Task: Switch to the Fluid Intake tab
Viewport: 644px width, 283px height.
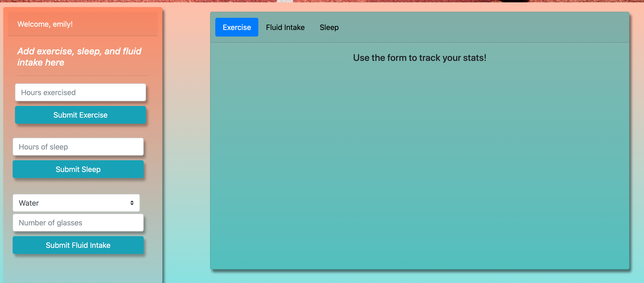Action: point(285,27)
